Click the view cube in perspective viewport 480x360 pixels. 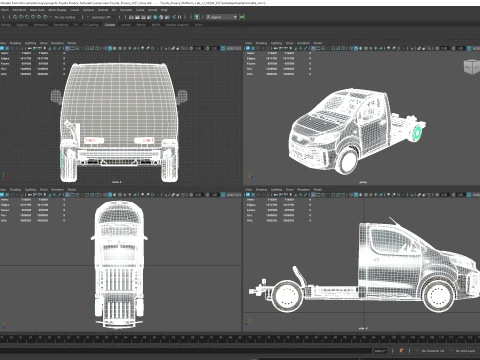coord(471,66)
